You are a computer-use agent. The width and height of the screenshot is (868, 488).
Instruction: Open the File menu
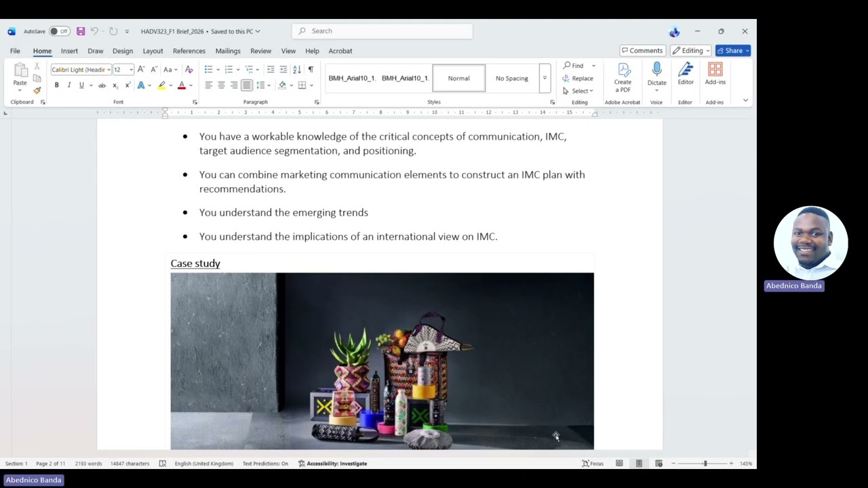pyautogui.click(x=15, y=51)
